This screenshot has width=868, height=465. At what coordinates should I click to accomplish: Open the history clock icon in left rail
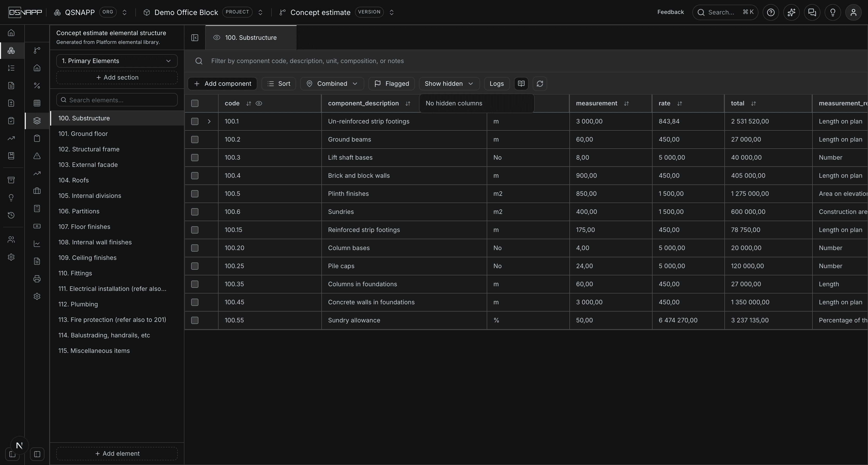click(11, 215)
